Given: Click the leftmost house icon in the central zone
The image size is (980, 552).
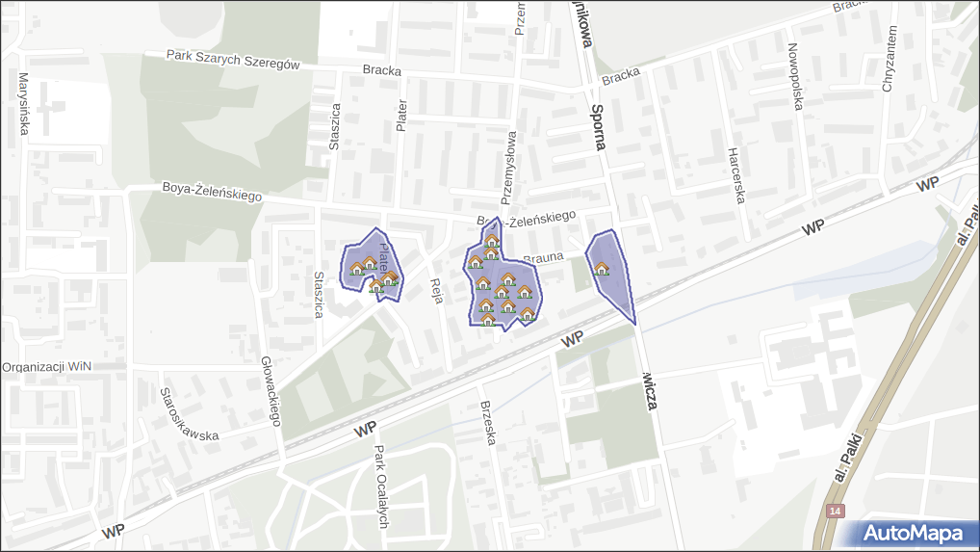Looking at the screenshot, I should 475,262.
